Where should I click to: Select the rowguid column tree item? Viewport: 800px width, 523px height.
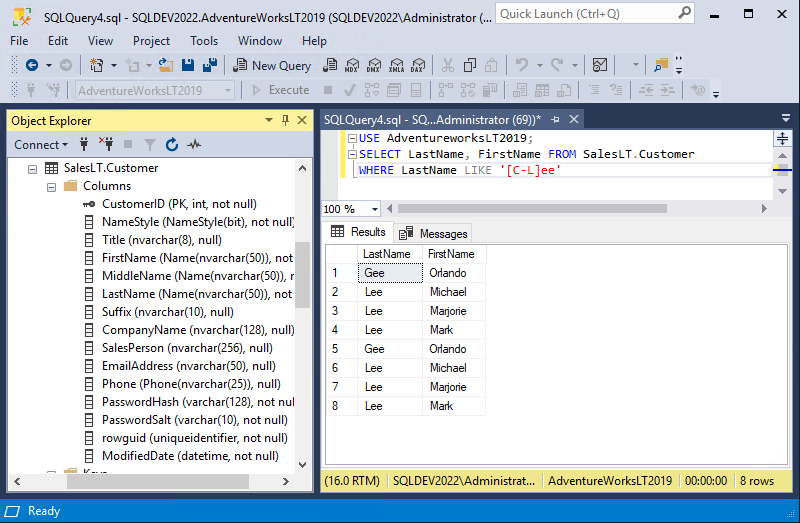(x=194, y=438)
